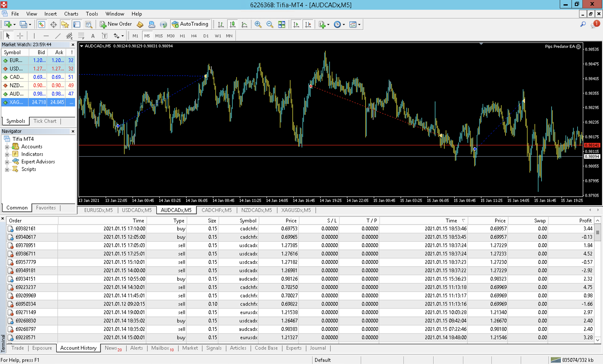
Task: Click the Zoom Out magnifier icon
Action: [269, 24]
